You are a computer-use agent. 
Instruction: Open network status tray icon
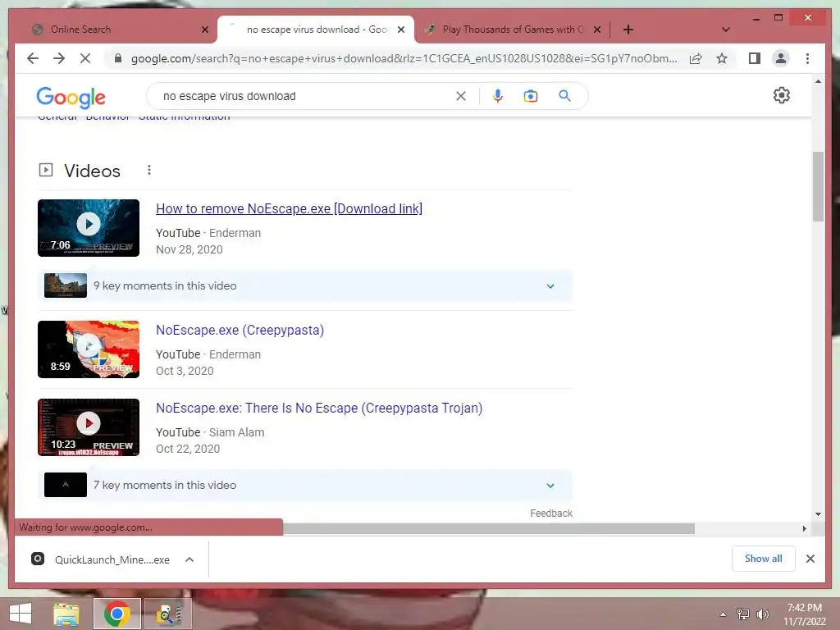743,614
